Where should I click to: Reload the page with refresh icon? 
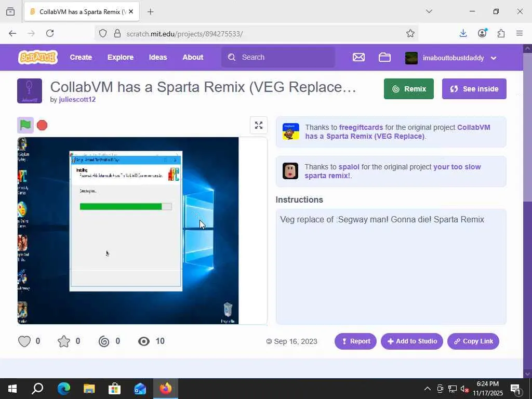point(50,33)
